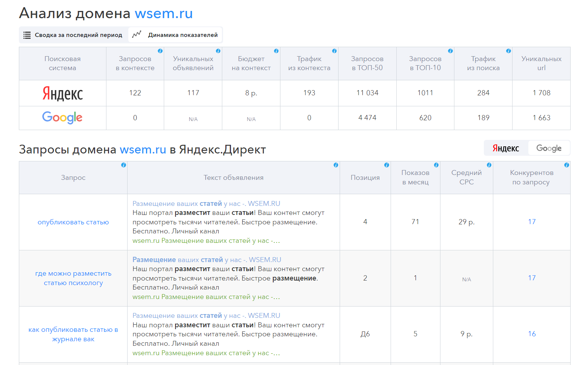Viewport: 588px width, 365px height.
Task: Select the Запросов в ТОП-50 column header
Action: click(367, 63)
